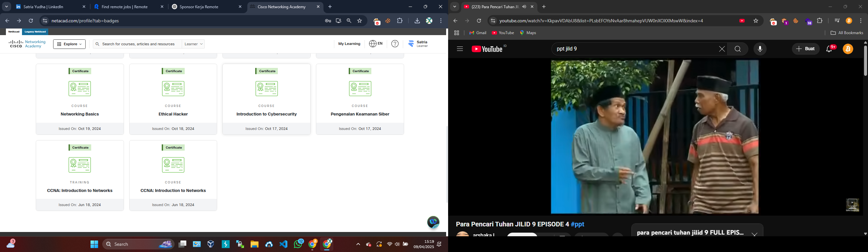This screenshot has height=252, width=868.
Task: Open the Cisco Networking Academy logo home
Action: click(x=27, y=44)
